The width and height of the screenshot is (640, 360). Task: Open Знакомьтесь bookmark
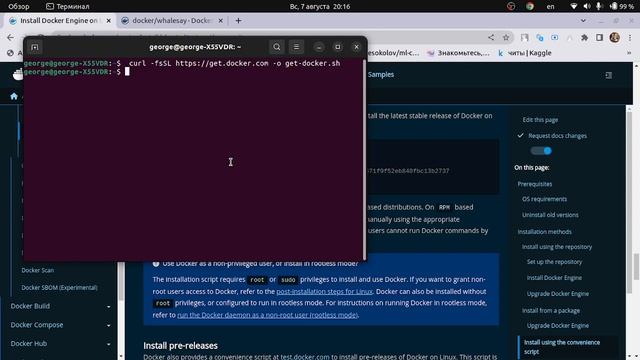pos(458,53)
